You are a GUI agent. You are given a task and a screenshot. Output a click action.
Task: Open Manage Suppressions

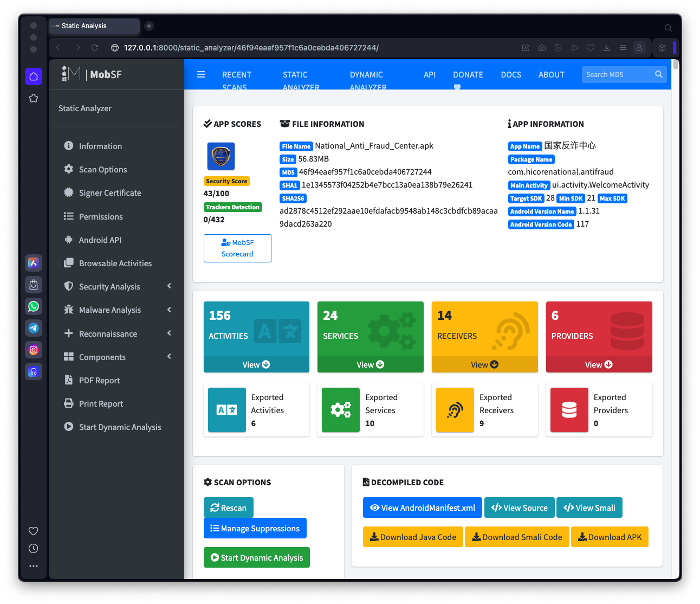(x=255, y=528)
